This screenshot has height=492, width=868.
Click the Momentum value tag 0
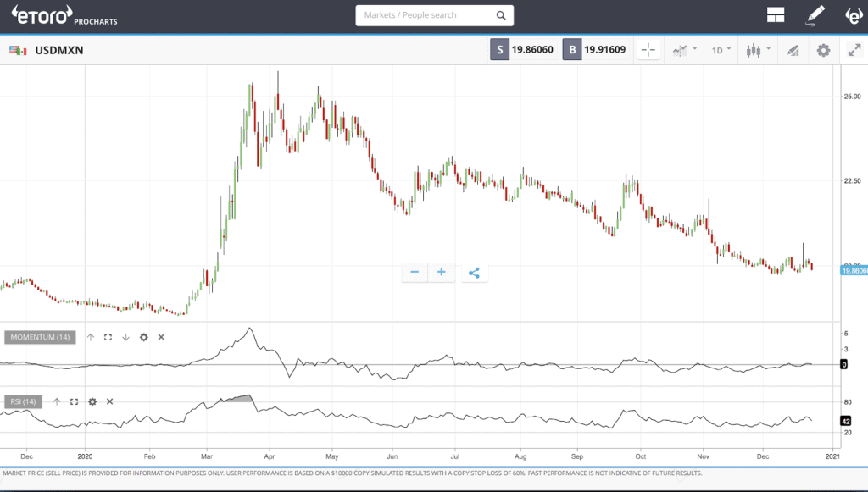(x=843, y=365)
